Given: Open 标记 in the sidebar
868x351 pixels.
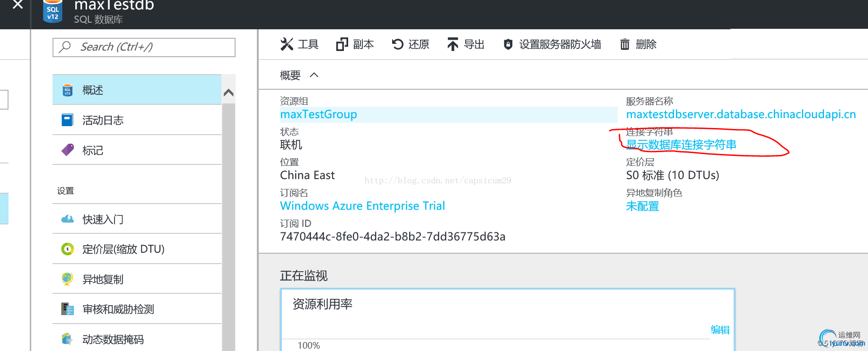Looking at the screenshot, I should point(137,150).
